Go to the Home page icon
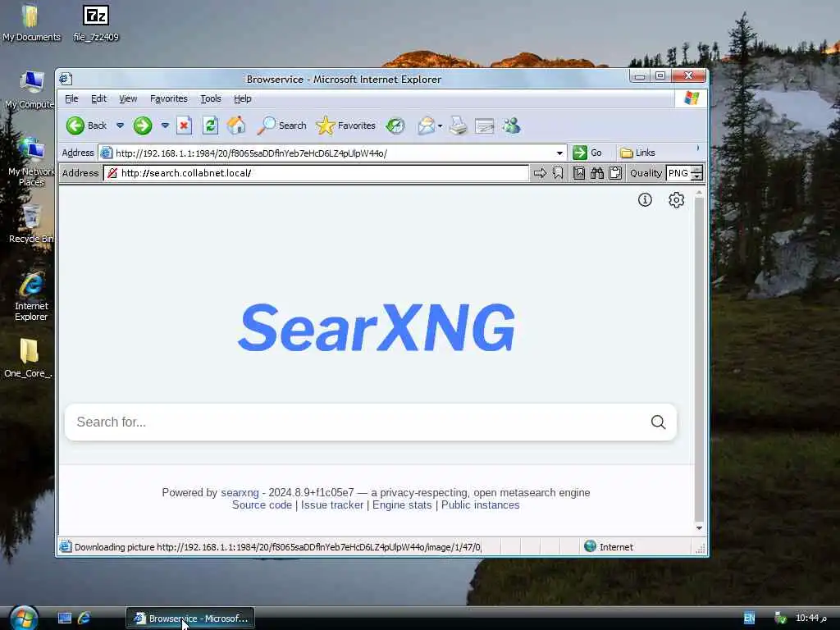Viewport: 840px width, 630px height. (236, 126)
